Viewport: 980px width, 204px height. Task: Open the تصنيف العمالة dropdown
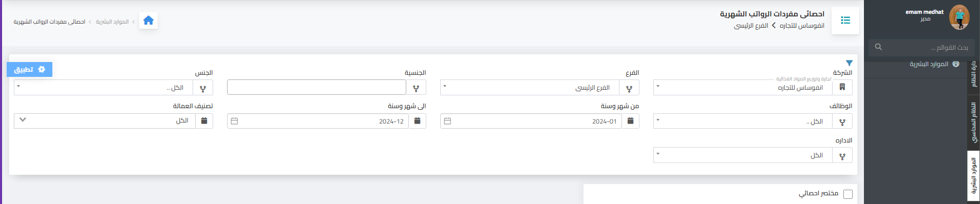(104, 121)
